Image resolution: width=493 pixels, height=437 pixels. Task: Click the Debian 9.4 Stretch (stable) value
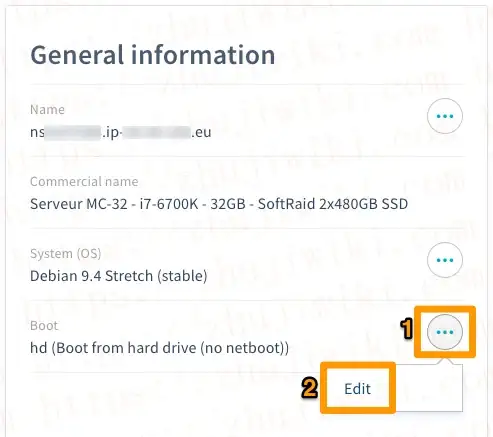pyautogui.click(x=119, y=276)
